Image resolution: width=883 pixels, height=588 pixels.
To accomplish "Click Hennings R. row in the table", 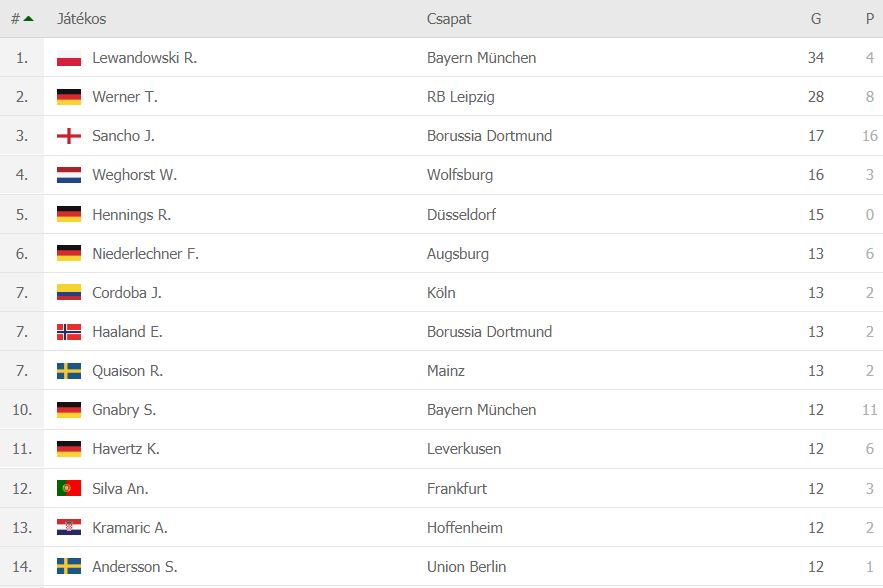I will (442, 215).
